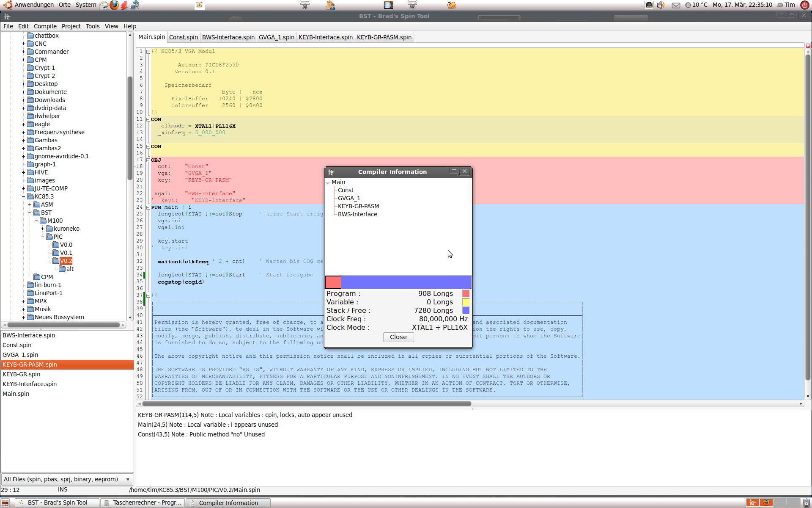
Task: Click the mail envelope launcher in the top panel
Action: point(104,5)
